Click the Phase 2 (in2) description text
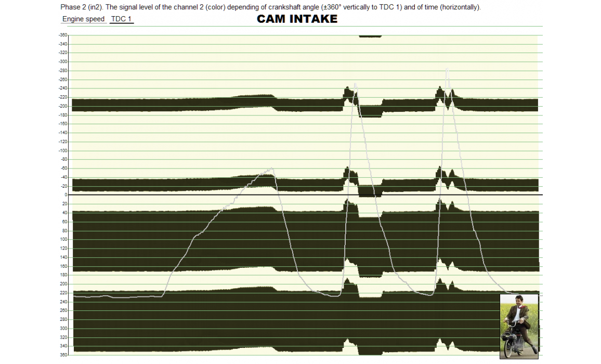Viewport: 601px width, 364px height. [270, 8]
